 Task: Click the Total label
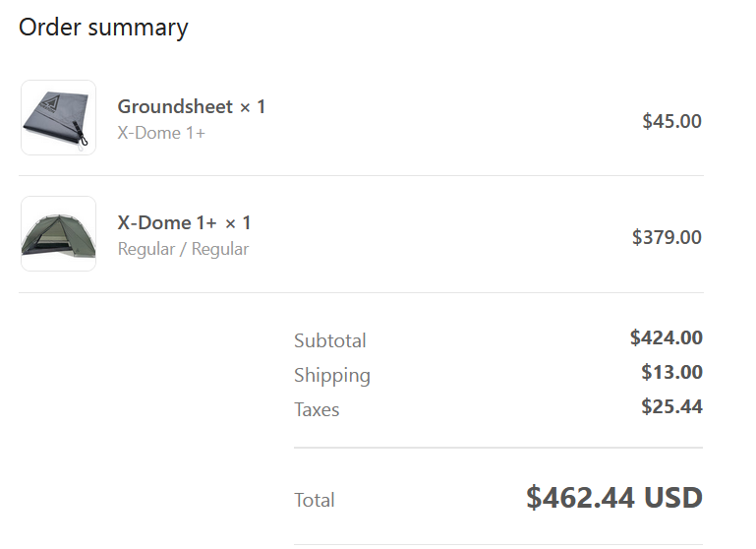tap(314, 500)
